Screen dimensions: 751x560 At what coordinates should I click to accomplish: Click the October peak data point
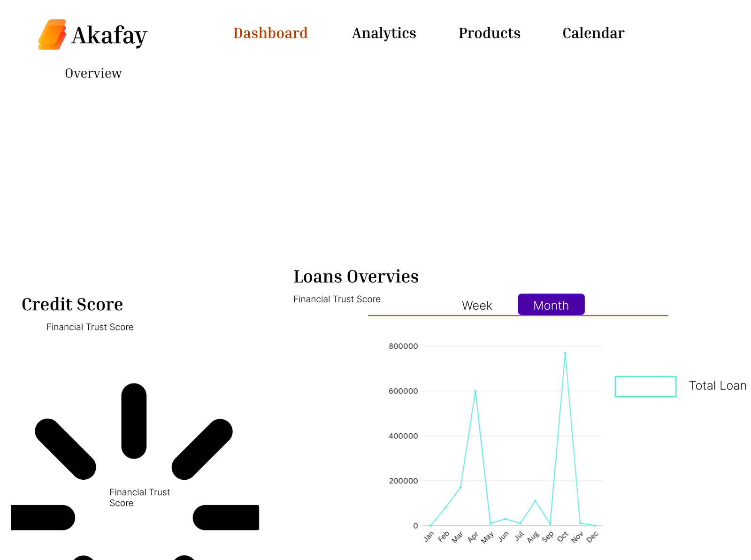565,353
